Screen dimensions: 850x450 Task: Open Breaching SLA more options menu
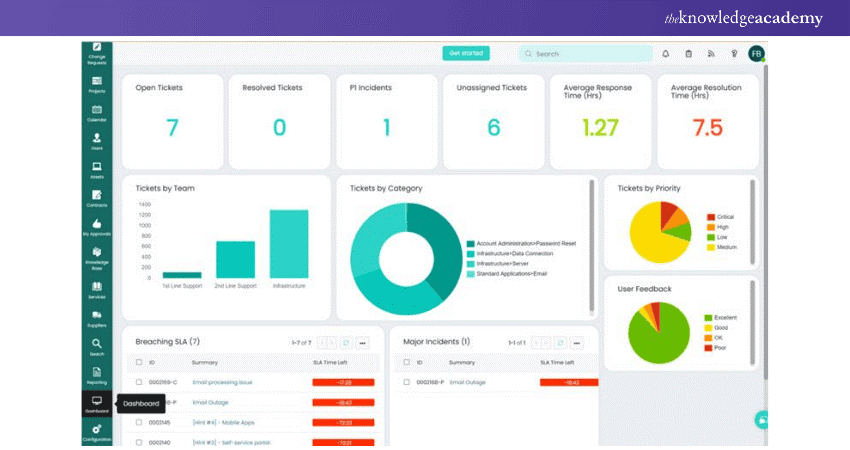pos(364,342)
